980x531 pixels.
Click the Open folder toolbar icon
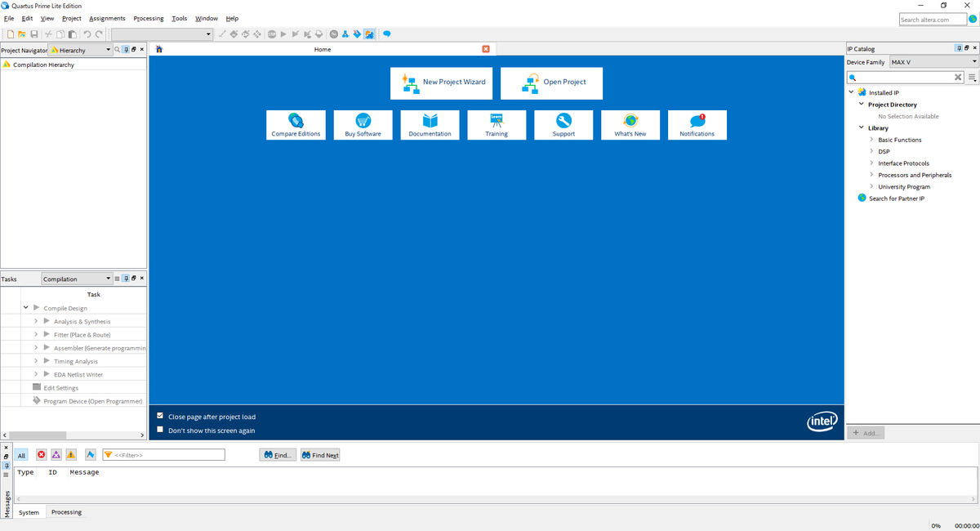[22, 34]
